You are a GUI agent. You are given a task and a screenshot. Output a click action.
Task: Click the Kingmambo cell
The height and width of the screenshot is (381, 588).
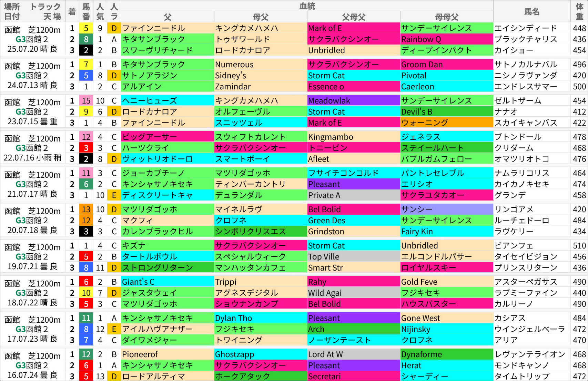coord(354,137)
